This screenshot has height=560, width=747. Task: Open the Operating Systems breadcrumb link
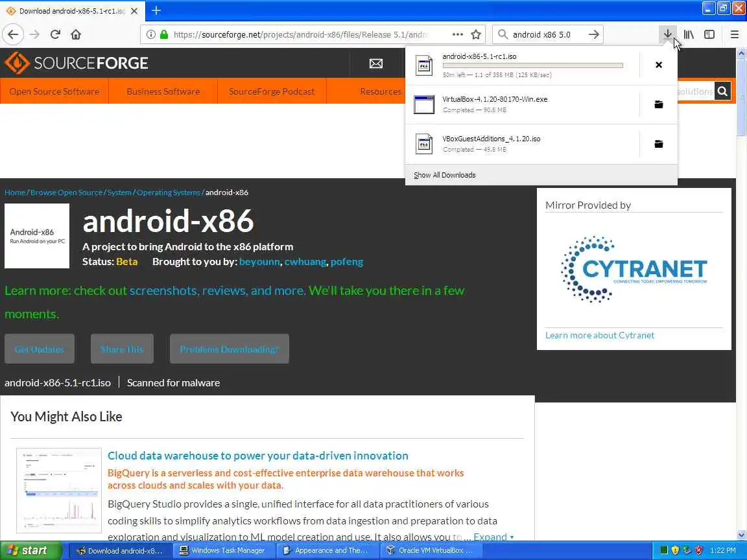[168, 192]
